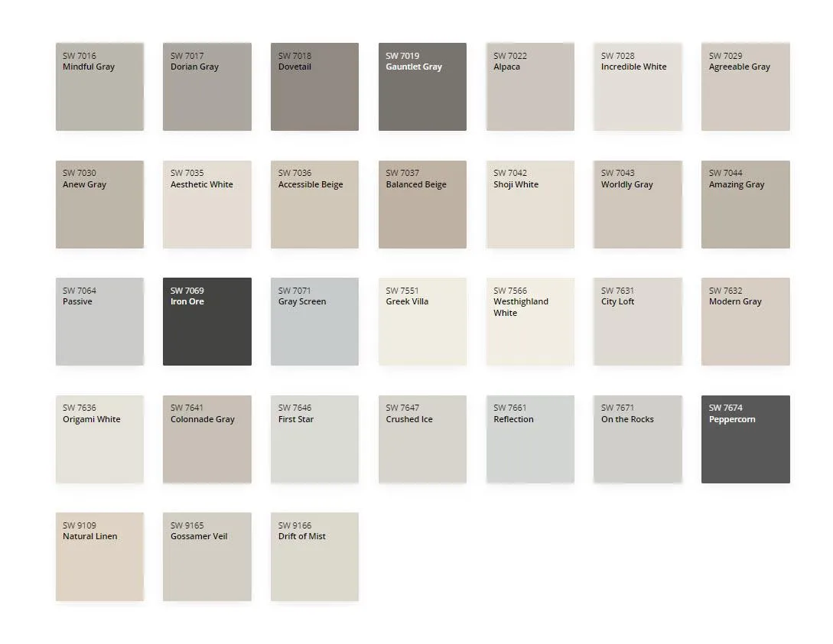The width and height of the screenshot is (833, 644).
Task: Click the Reflection SW 7661 swatch
Action: (530, 440)
